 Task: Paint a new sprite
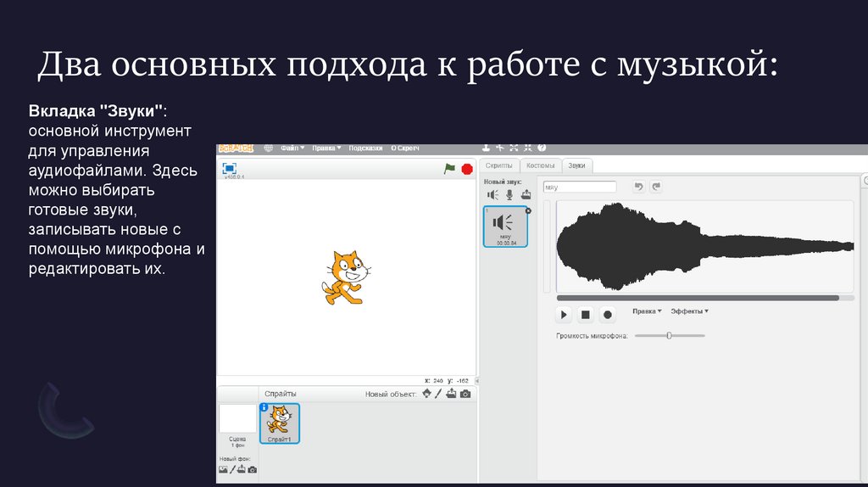click(x=438, y=394)
